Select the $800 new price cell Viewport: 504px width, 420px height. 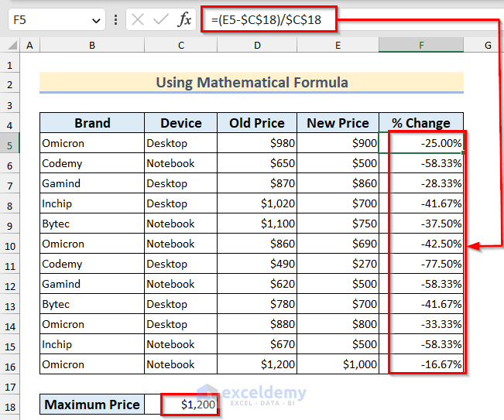[x=338, y=324]
